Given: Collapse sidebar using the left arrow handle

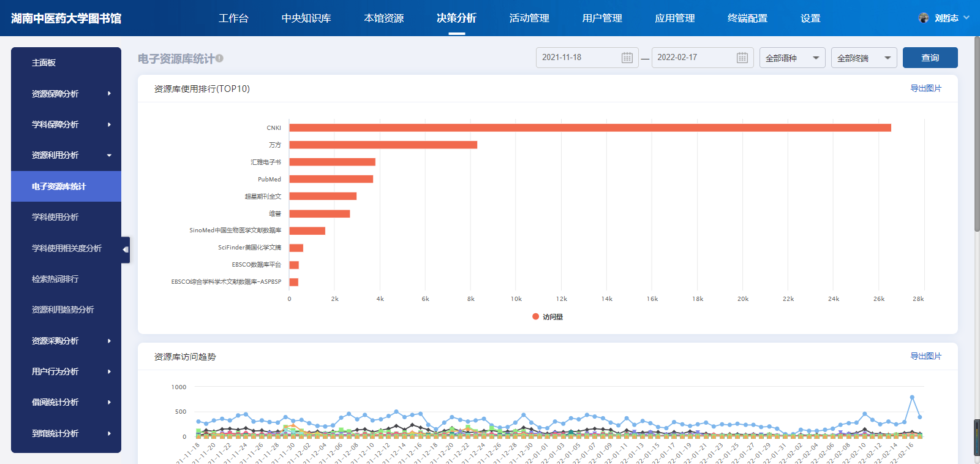Looking at the screenshot, I should pyautogui.click(x=126, y=249).
